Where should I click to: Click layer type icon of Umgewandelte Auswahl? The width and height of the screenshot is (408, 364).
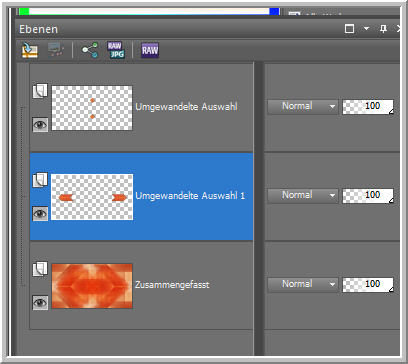click(x=40, y=91)
